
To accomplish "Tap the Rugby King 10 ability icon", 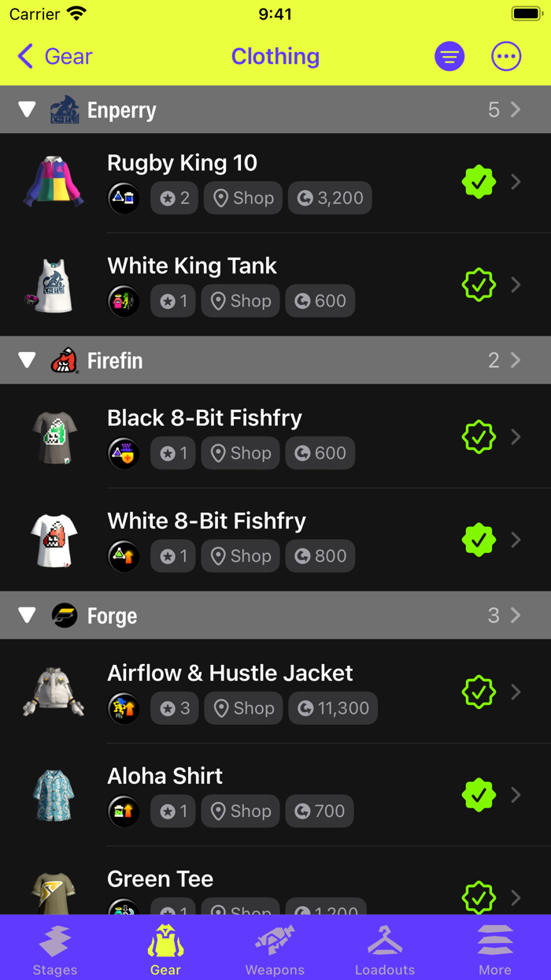I will [x=124, y=198].
